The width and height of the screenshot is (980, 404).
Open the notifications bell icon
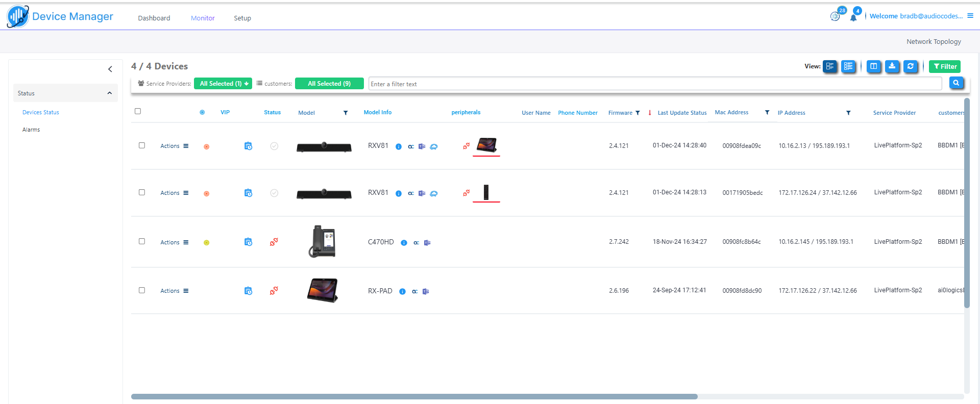point(853,18)
